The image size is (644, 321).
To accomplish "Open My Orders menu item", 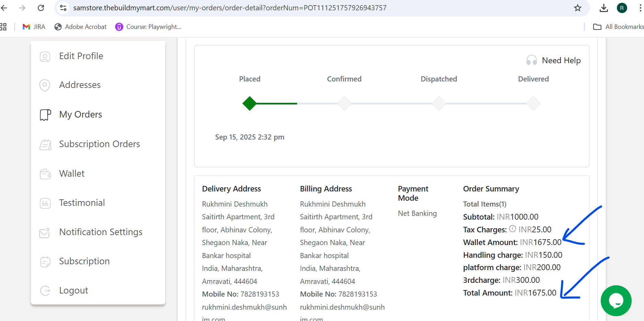I will (81, 114).
